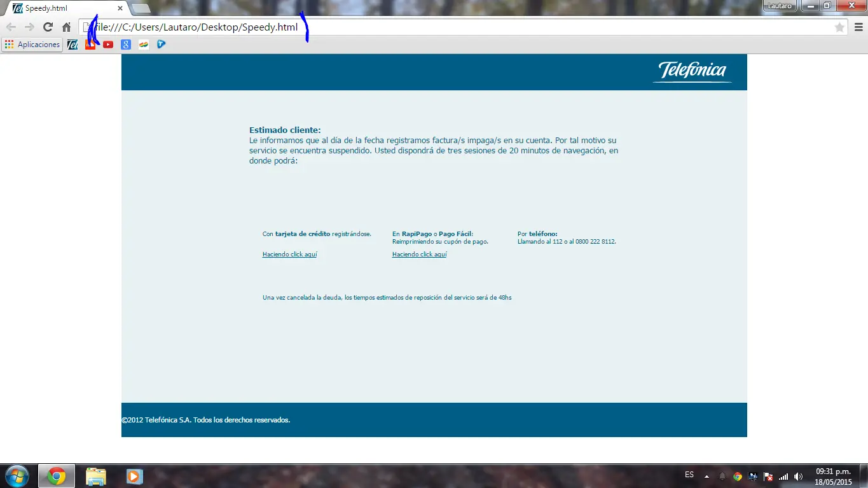This screenshot has height=488, width=868.
Task: Open the YouTube bookmark icon
Action: coord(108,45)
